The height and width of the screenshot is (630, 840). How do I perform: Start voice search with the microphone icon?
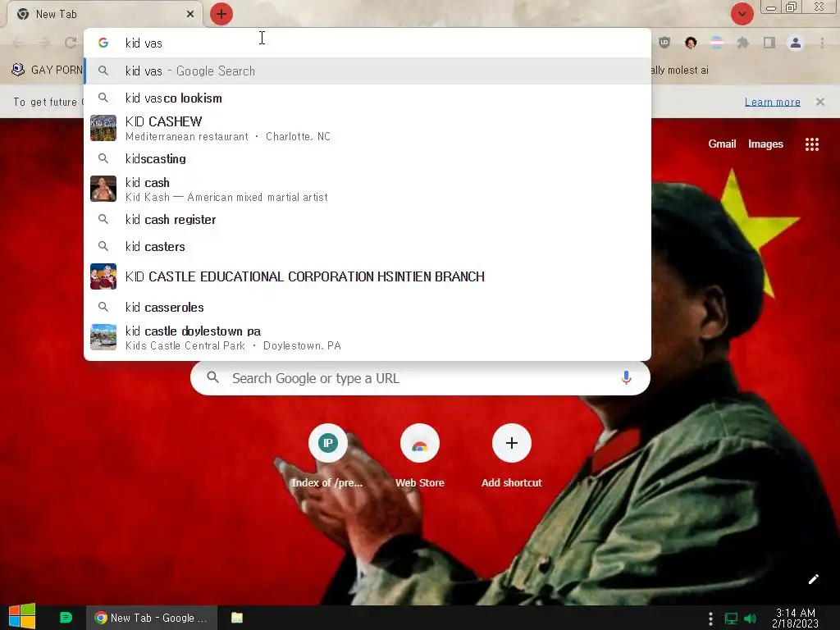coord(626,377)
